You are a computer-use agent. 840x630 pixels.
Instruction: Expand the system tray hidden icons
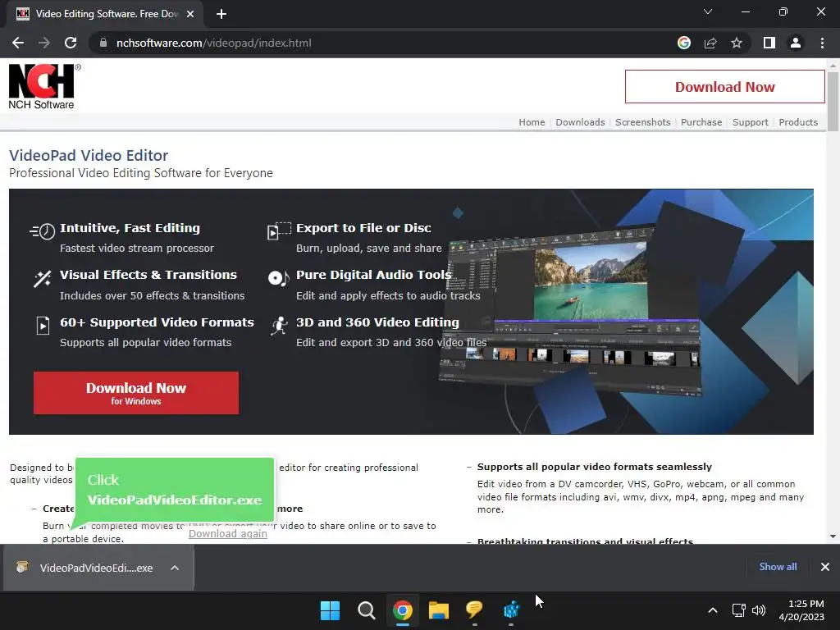tap(713, 610)
